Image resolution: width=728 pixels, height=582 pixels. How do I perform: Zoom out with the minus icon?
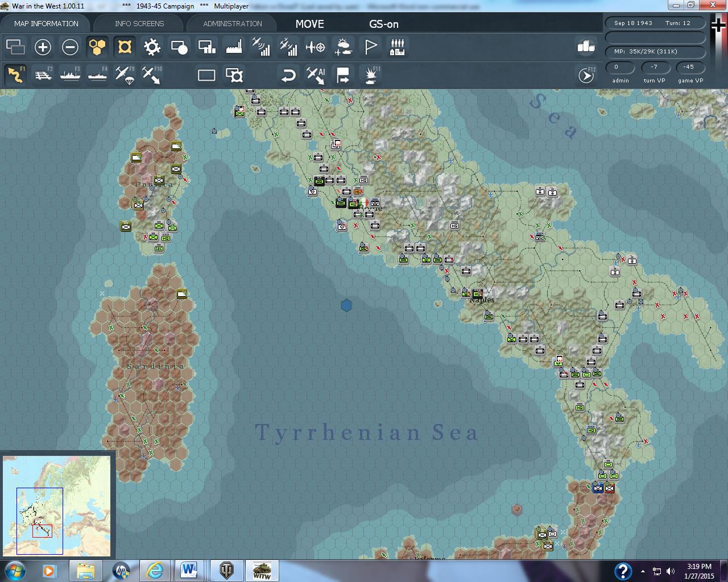(70, 47)
